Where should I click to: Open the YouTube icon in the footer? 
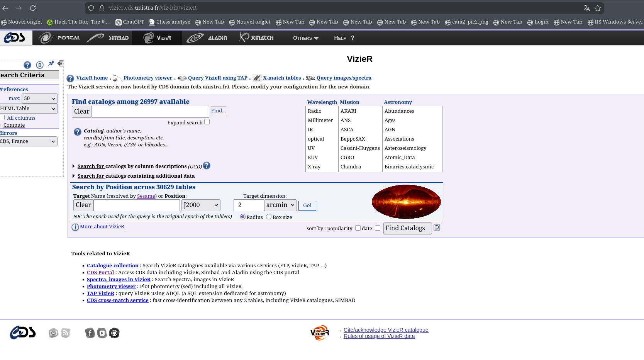click(102, 333)
